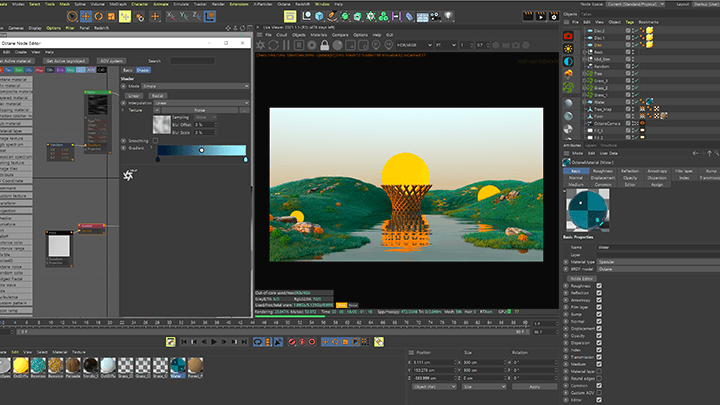Toggle Z axis lock

pyautogui.click(x=197, y=17)
